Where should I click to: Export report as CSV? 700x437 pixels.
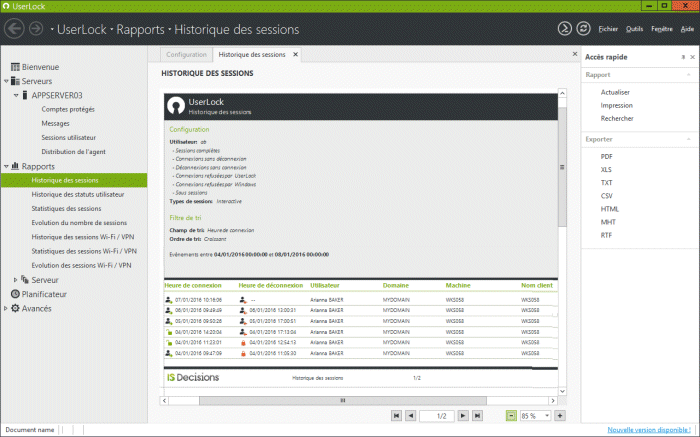pyautogui.click(x=607, y=196)
